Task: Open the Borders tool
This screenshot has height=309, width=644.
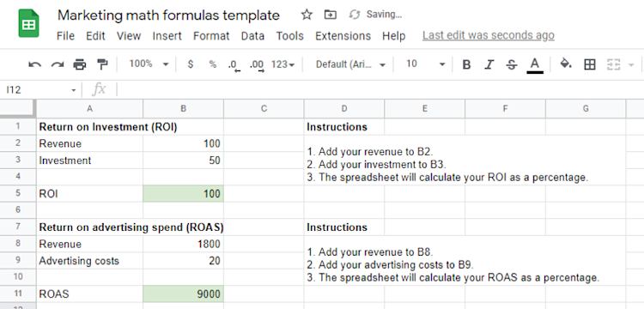Action: (590, 64)
